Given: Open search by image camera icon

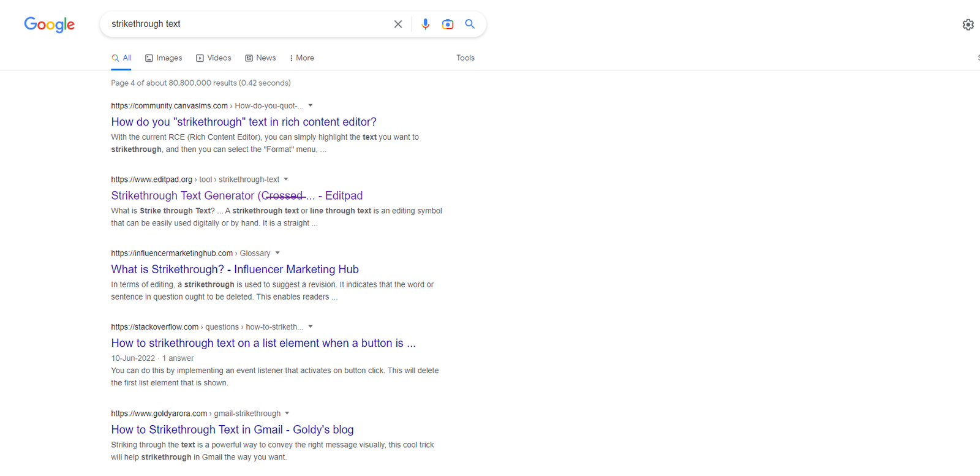Looking at the screenshot, I should point(448,24).
